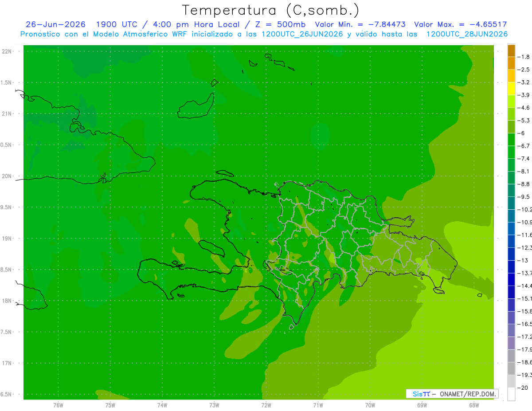This screenshot has height=411, width=532.
Task: Click the '75W' longitude axis label
Action: (x=110, y=405)
